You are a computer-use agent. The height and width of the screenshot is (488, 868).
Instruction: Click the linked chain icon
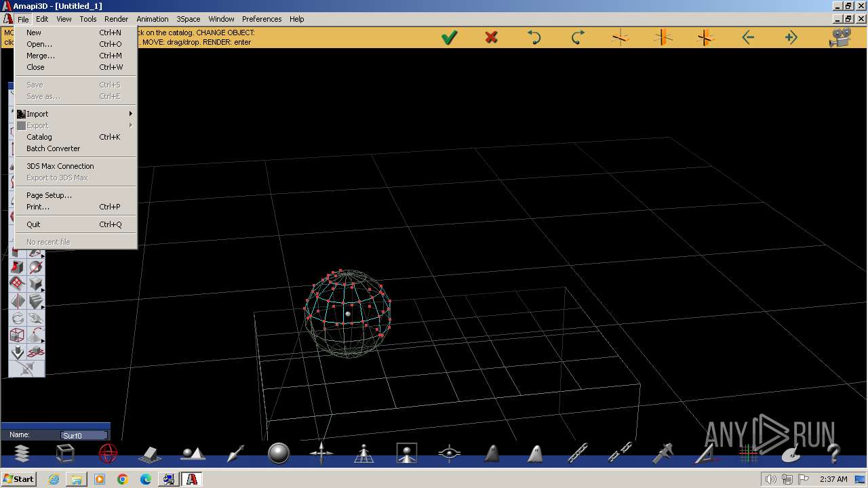pos(578,453)
